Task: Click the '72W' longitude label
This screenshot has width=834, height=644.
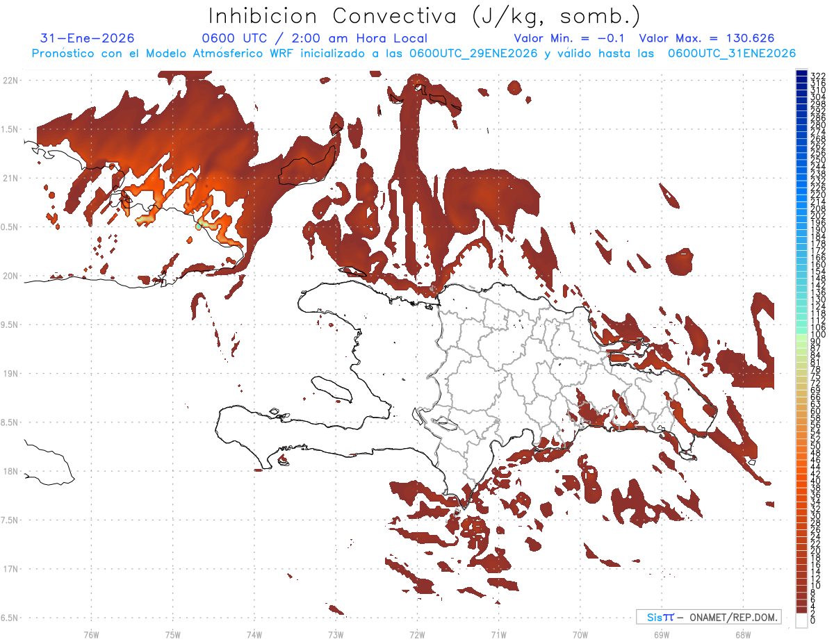Action: pyautogui.click(x=417, y=634)
